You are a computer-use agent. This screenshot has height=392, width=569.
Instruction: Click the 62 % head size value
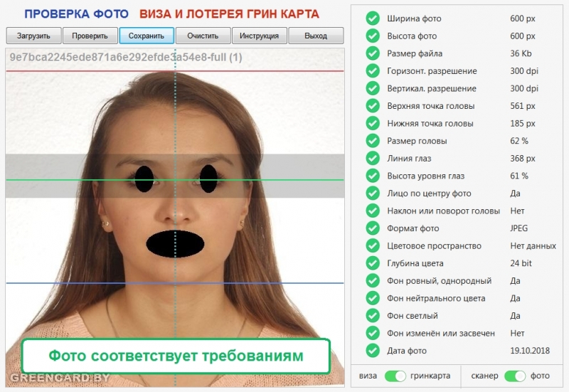tap(519, 141)
